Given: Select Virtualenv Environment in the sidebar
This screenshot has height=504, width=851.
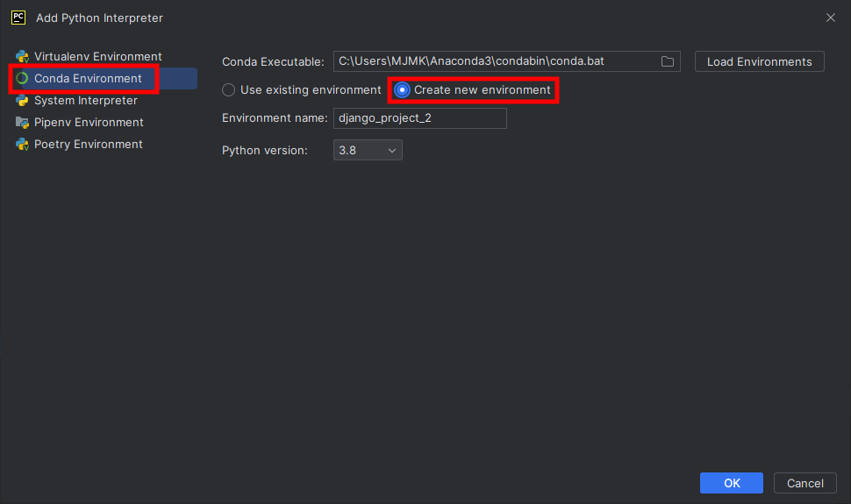Looking at the screenshot, I should tap(97, 56).
